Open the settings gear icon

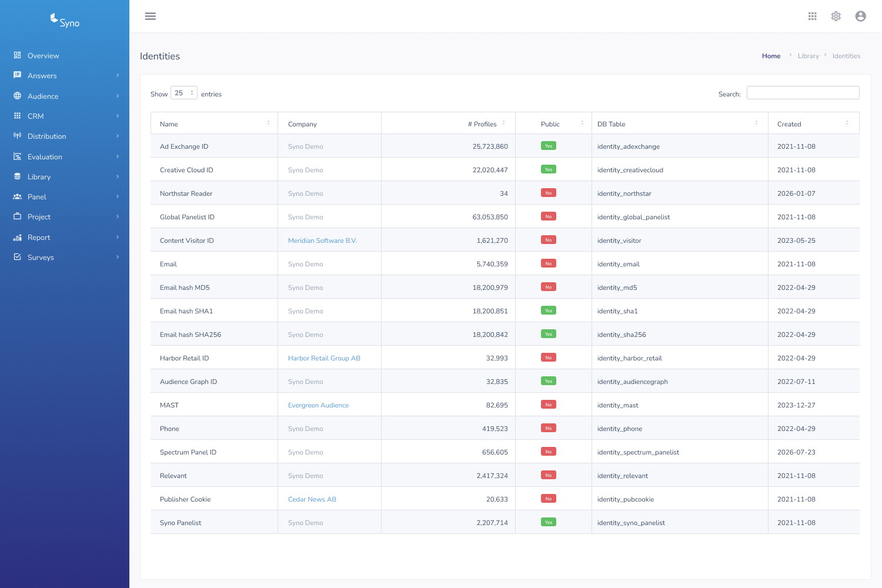pos(836,16)
